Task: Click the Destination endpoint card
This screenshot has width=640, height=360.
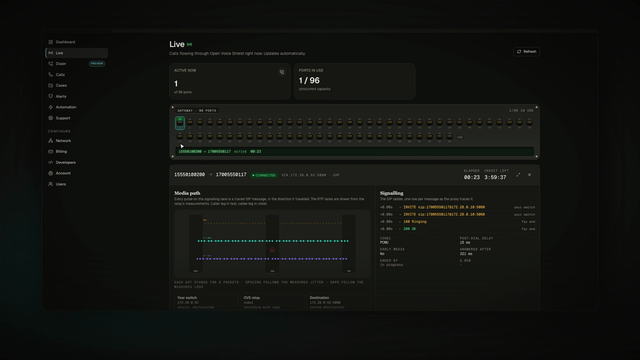Action: click(338, 302)
